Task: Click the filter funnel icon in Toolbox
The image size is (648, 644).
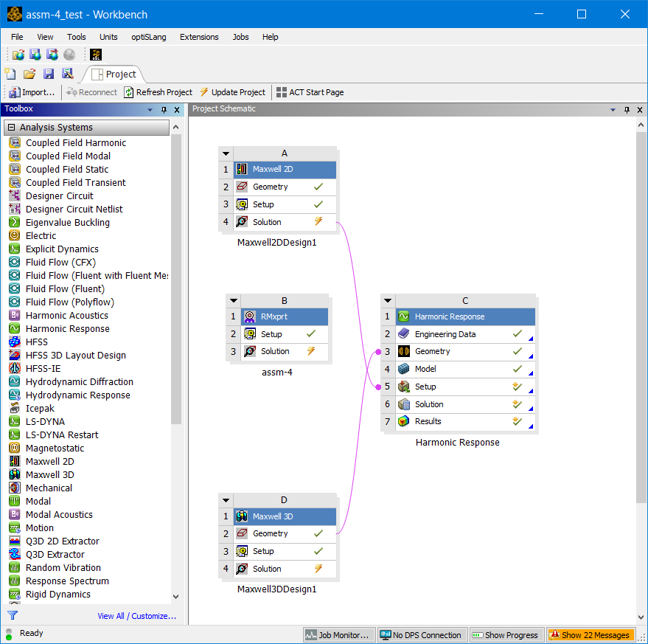Action: (13, 615)
